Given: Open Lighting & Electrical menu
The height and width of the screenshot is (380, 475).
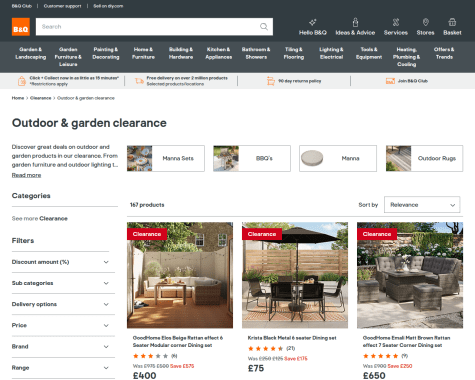Looking at the screenshot, I should tap(331, 53).
